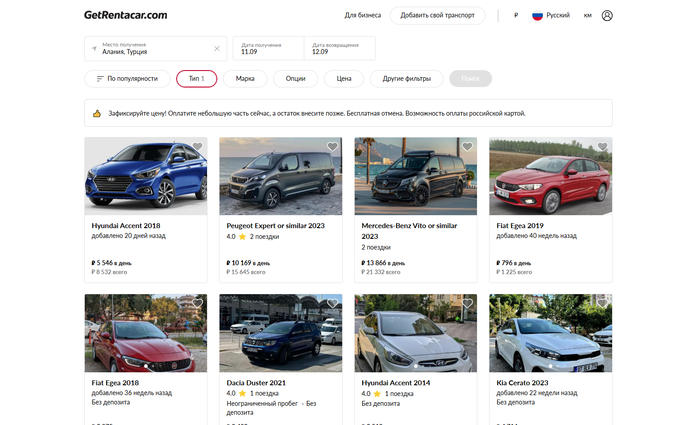700x425 pixels.
Task: Click the star rating of Dacia Duster
Action: tap(242, 393)
